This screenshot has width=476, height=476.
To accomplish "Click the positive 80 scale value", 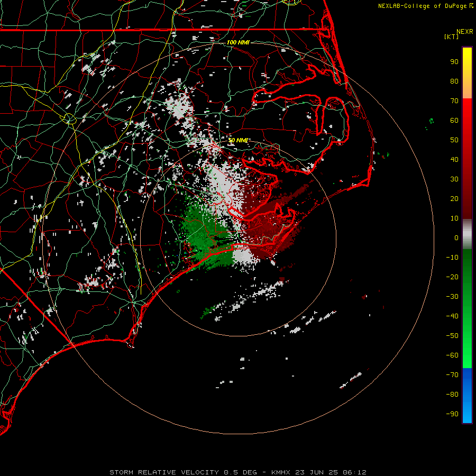I will pos(454,81).
